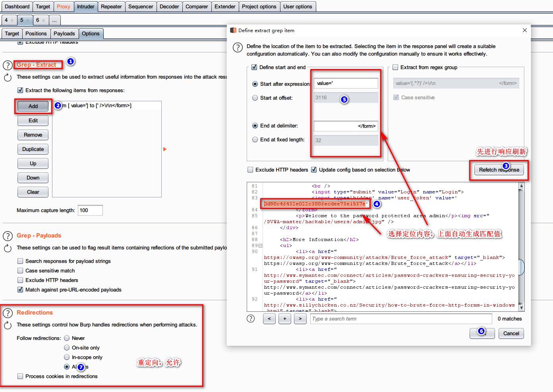Click Clear to empty grep list
The image size is (553, 392).
pyautogui.click(x=33, y=192)
